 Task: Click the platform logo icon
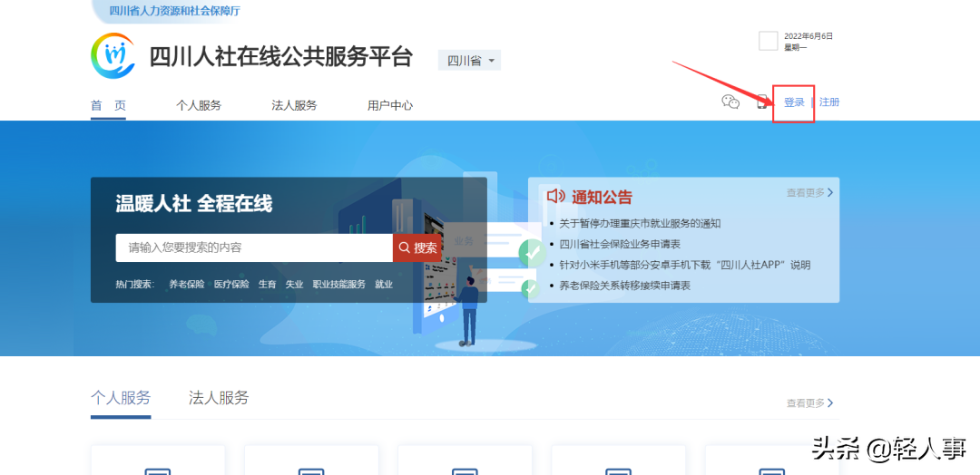(x=113, y=56)
